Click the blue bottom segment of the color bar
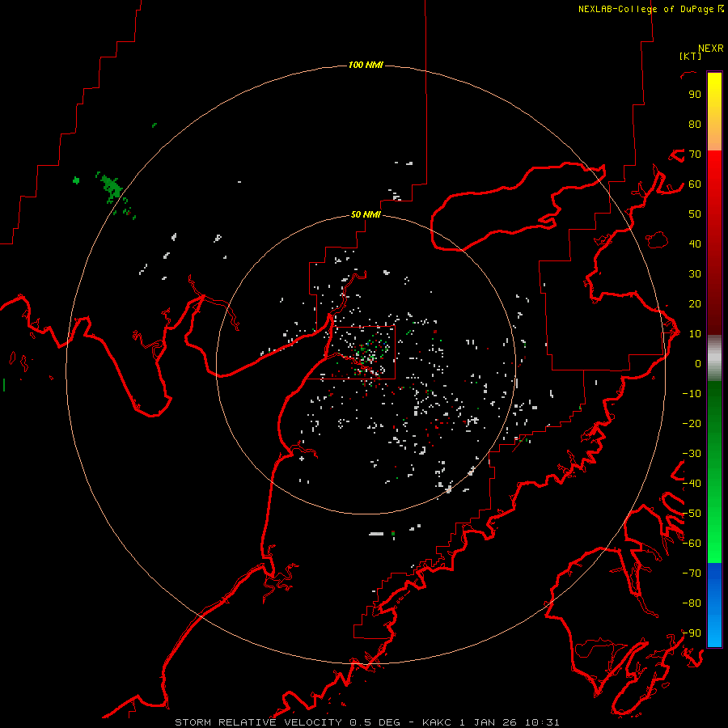 pos(714,605)
